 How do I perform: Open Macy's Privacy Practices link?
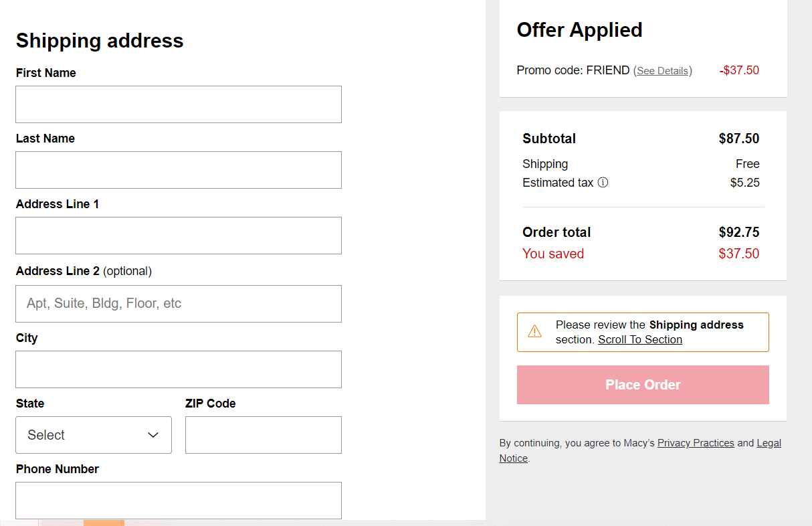[696, 443]
